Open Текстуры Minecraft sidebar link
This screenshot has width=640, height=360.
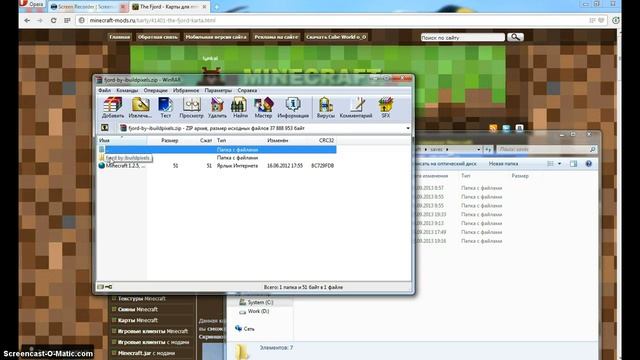(142, 299)
